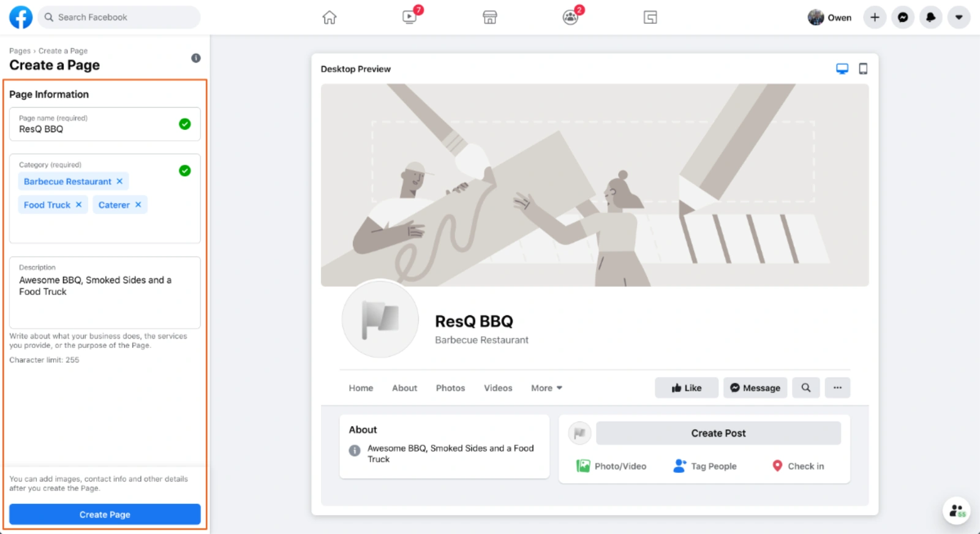Open the Marketplace icon
Screen dimensions: 980x534
[x=490, y=17]
